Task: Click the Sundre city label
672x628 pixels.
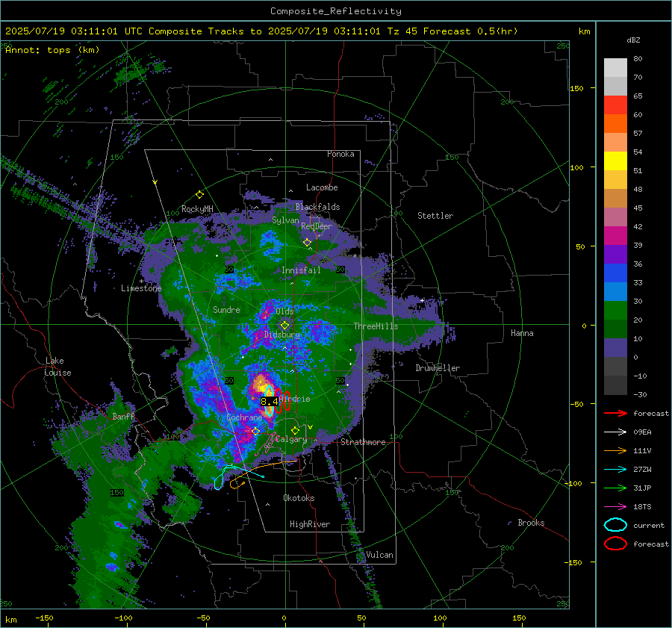Action: [226, 310]
